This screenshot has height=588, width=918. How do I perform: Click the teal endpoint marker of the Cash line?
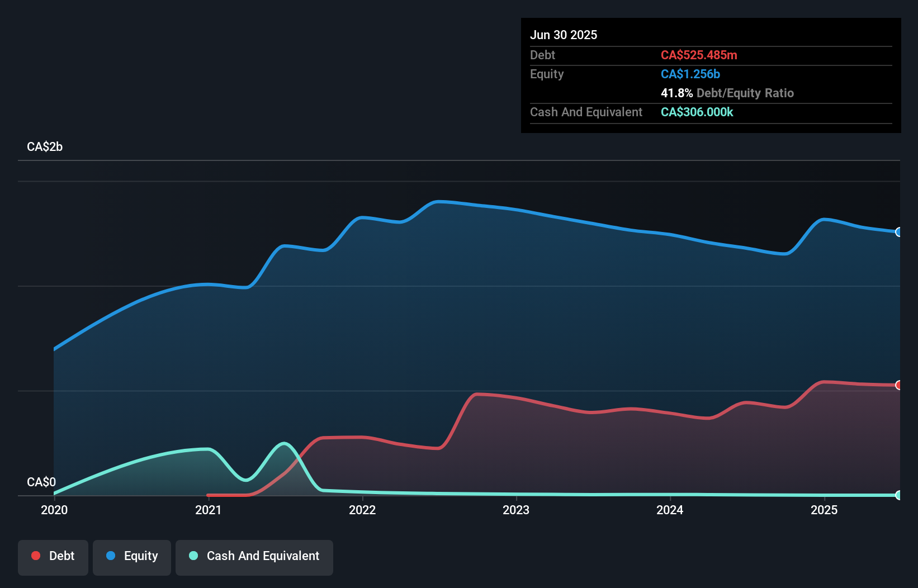point(898,495)
